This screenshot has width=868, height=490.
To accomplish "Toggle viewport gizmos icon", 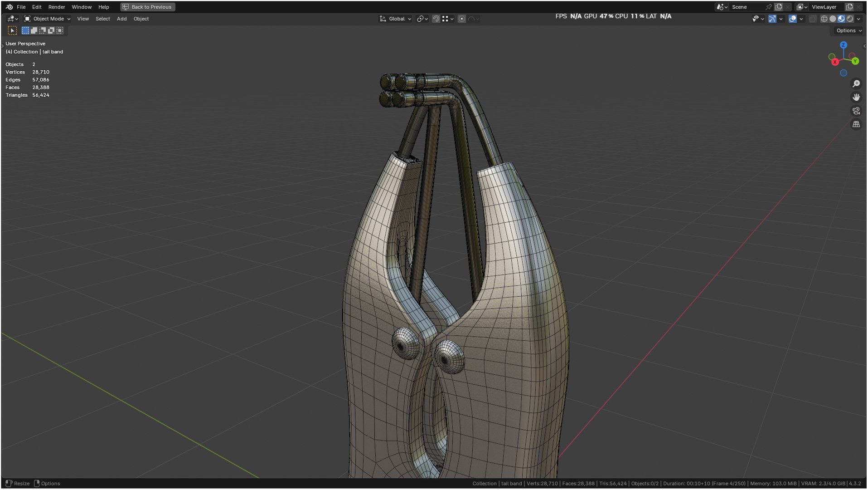I will coord(772,19).
